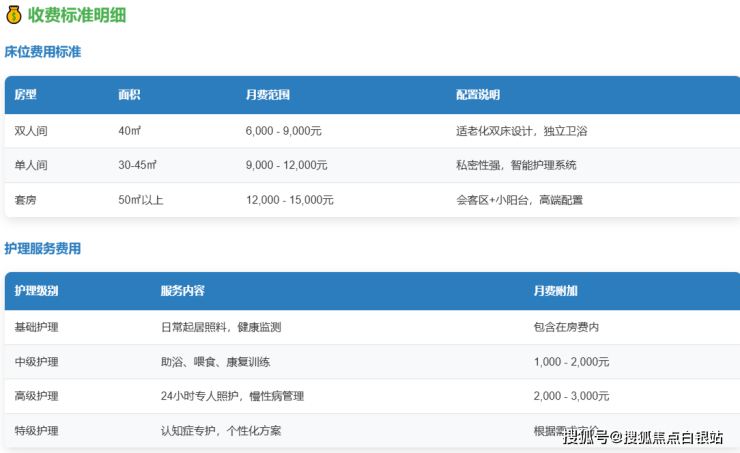This screenshot has height=453, width=740.
Task: Click the 套房 room type cell
Action: click(25, 200)
